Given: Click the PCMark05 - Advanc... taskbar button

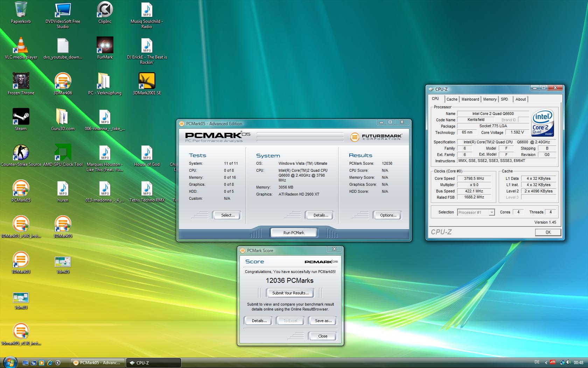Looking at the screenshot, I should pyautogui.click(x=98, y=363).
